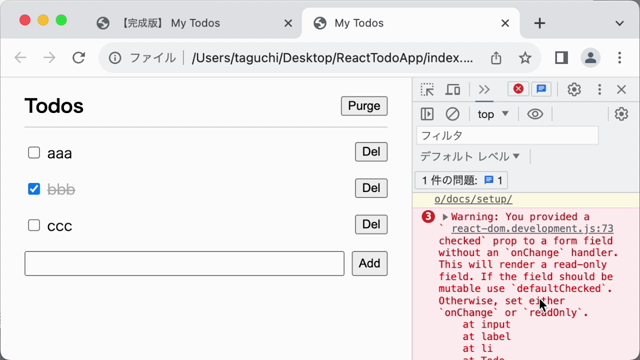Screen dimensions: 640x360
Task: Click the 'at label' stack line
Action: click(487, 337)
